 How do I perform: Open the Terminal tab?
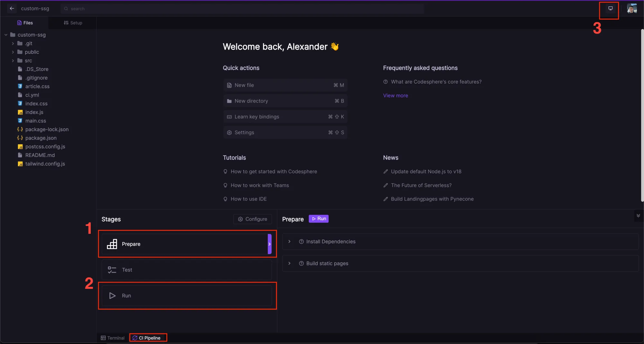click(x=113, y=338)
